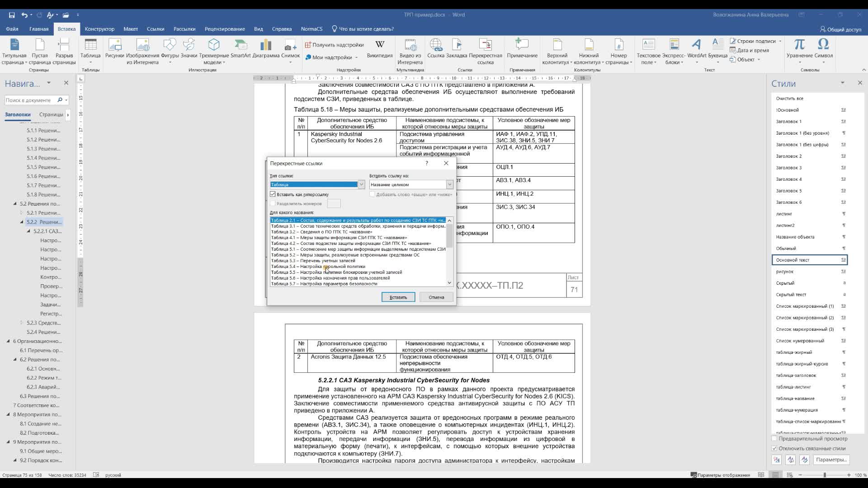The width and height of the screenshot is (868, 488).
Task: Open the NormaCS tab
Action: 312,29
